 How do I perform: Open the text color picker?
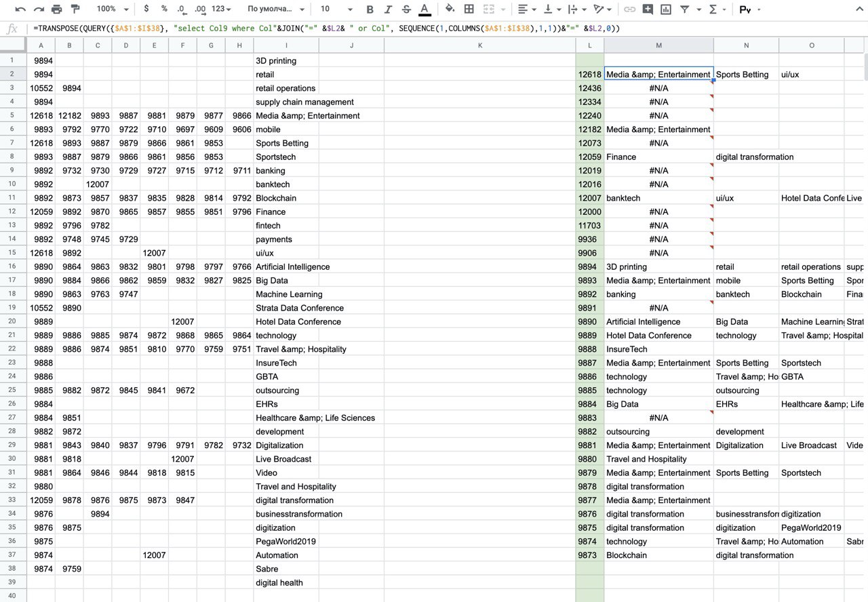(x=425, y=9)
